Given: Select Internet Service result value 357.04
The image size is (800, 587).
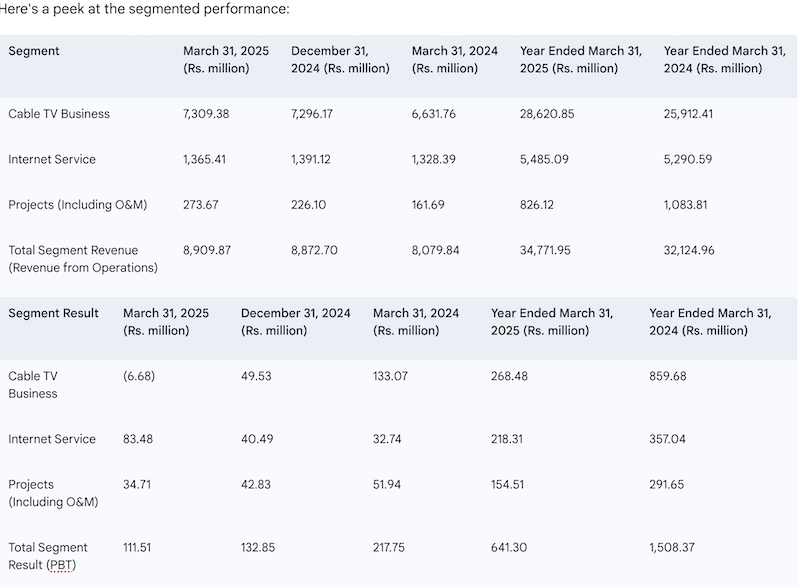Looking at the screenshot, I should (x=667, y=439).
